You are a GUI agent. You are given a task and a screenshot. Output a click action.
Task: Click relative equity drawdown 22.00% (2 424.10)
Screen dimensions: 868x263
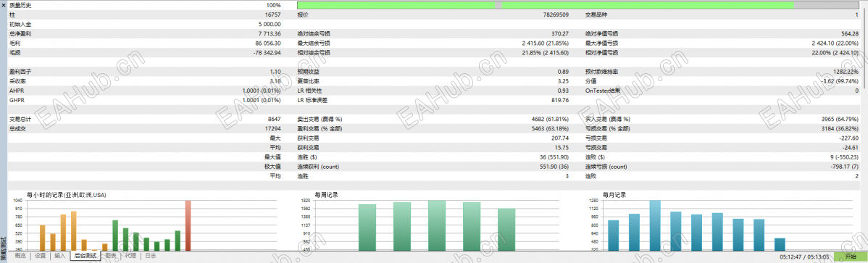(835, 53)
